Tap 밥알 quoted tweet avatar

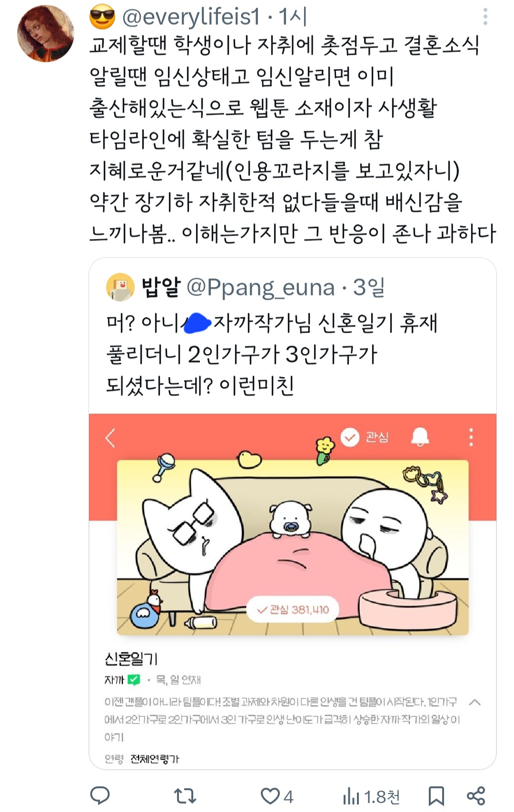point(120,287)
